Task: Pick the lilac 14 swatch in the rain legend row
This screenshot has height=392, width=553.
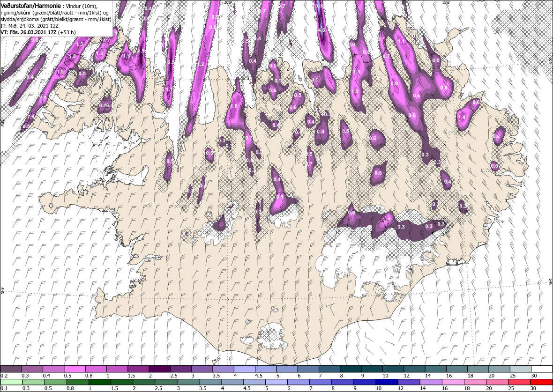Action: click(431, 382)
